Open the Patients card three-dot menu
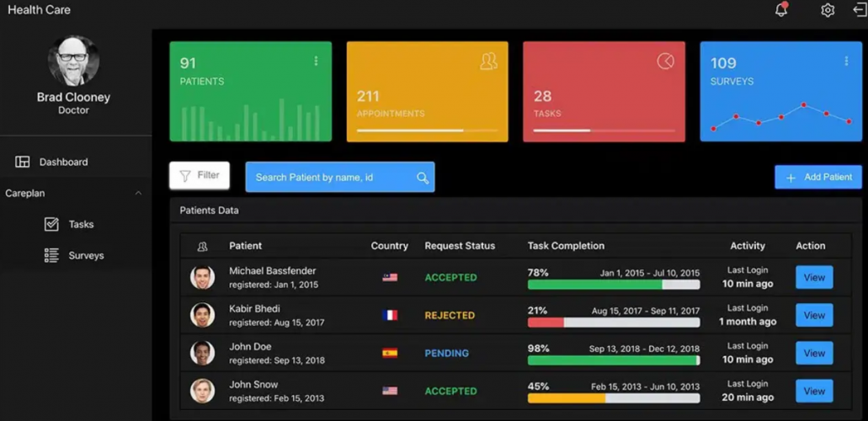 (317, 61)
